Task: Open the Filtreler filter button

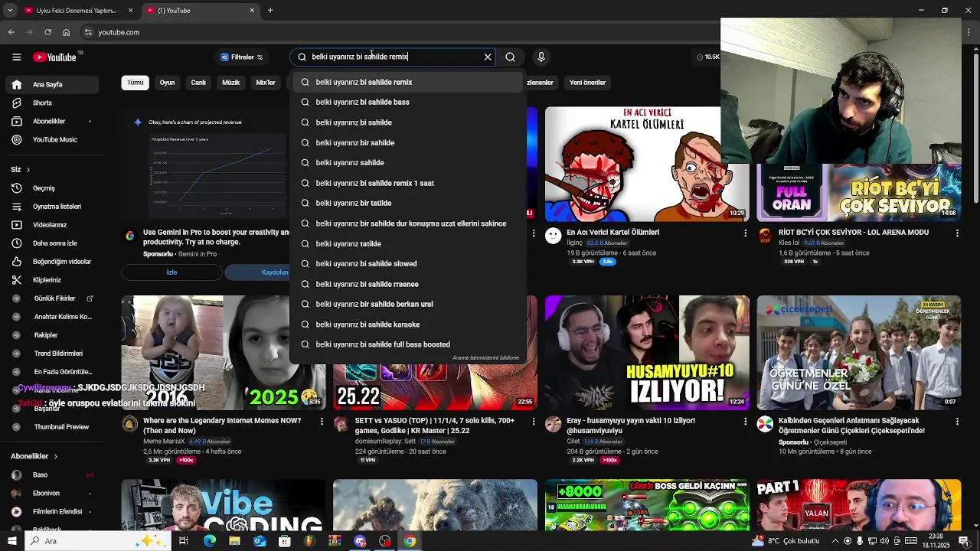Action: click(x=241, y=57)
